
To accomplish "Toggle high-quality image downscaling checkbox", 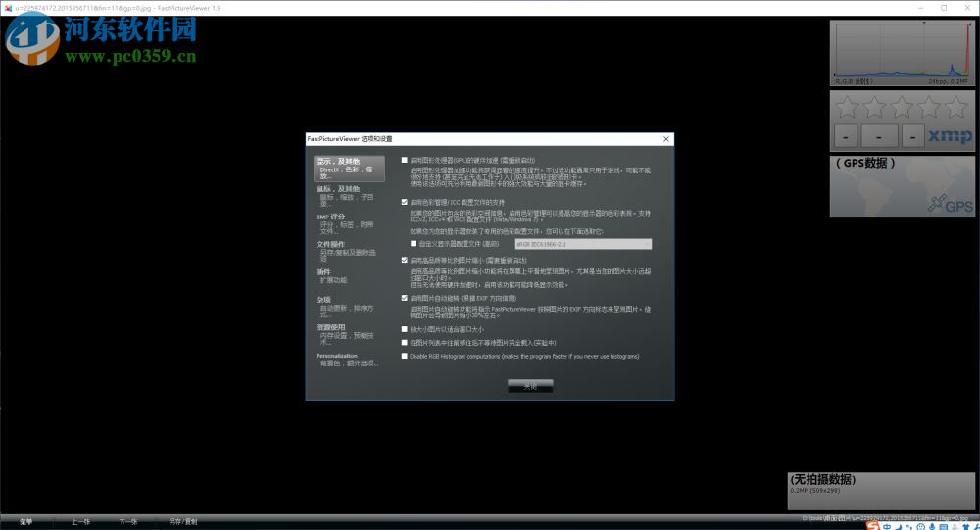I will pyautogui.click(x=405, y=260).
